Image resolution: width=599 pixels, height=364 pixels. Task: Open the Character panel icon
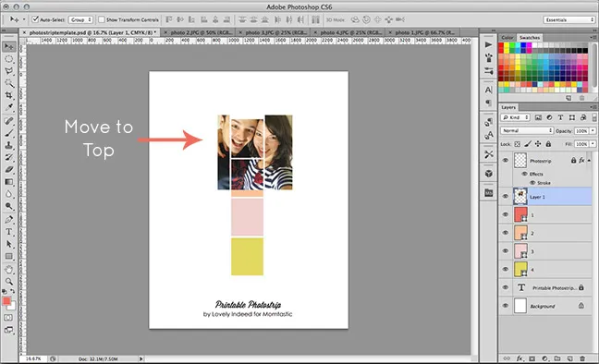[x=488, y=91]
